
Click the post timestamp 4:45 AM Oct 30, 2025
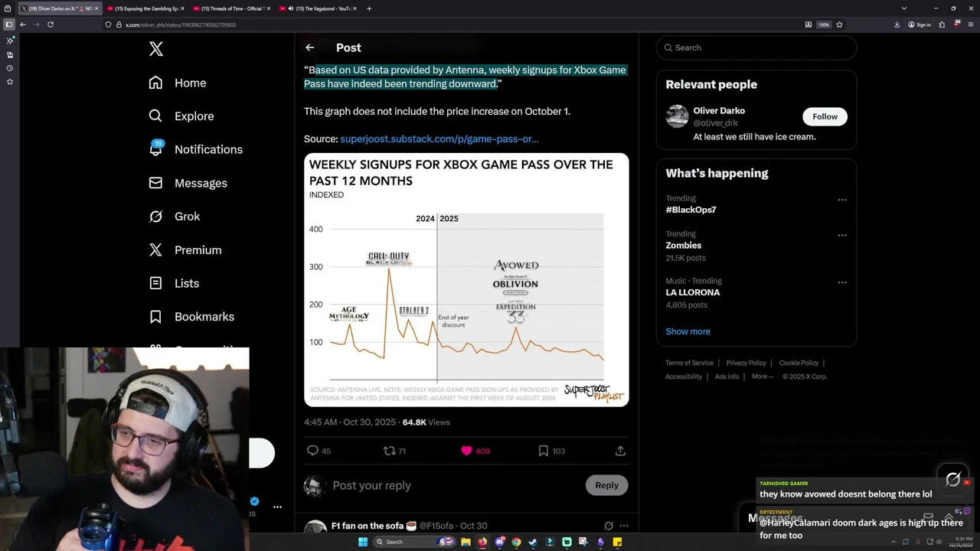click(x=350, y=422)
